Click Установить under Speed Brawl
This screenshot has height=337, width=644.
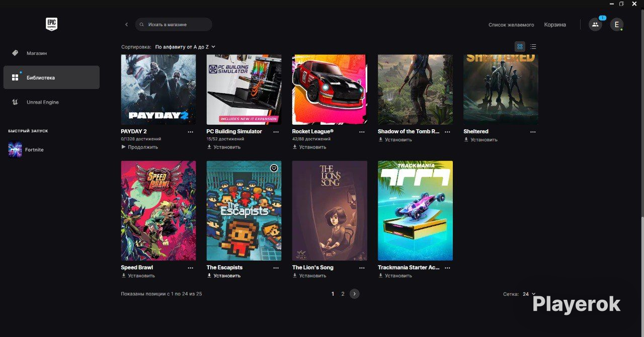pos(138,276)
